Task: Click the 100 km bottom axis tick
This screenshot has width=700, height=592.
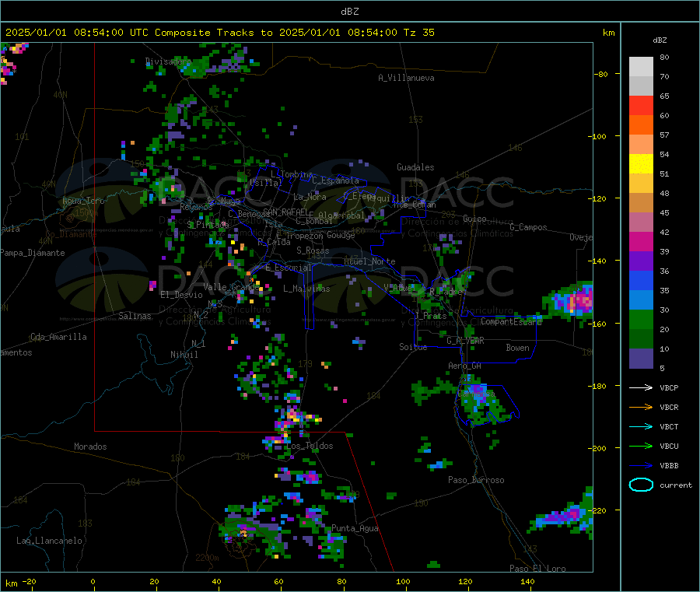Action: point(403,581)
